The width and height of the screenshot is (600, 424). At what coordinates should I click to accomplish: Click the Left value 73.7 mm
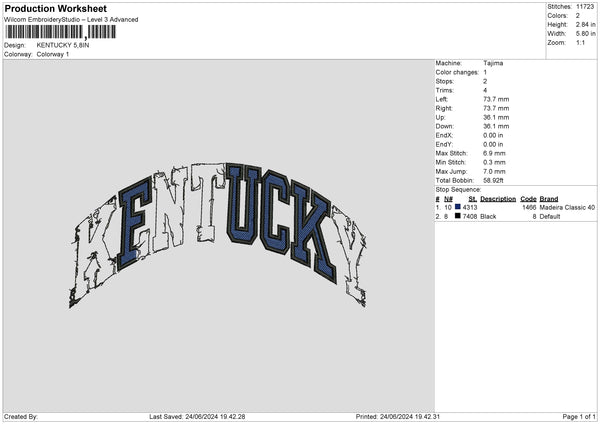tap(496, 99)
